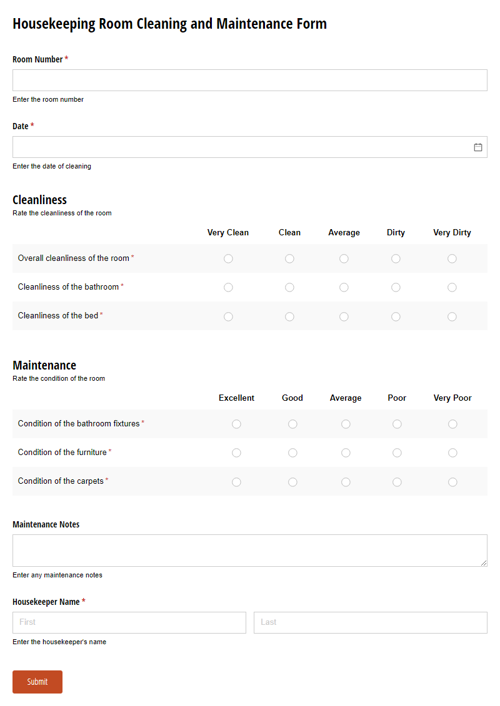Select Excellent for condition of the carpets
500x706 pixels.
(x=236, y=482)
